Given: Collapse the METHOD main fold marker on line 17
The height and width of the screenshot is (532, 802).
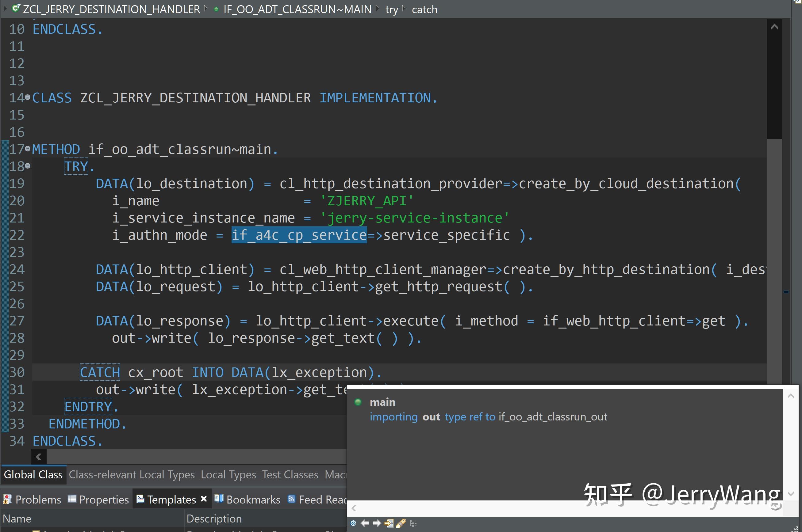Looking at the screenshot, I should [x=28, y=149].
